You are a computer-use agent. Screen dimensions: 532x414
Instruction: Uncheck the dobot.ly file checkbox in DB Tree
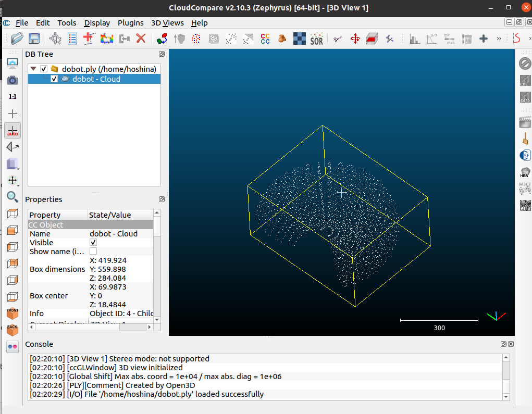(x=44, y=69)
